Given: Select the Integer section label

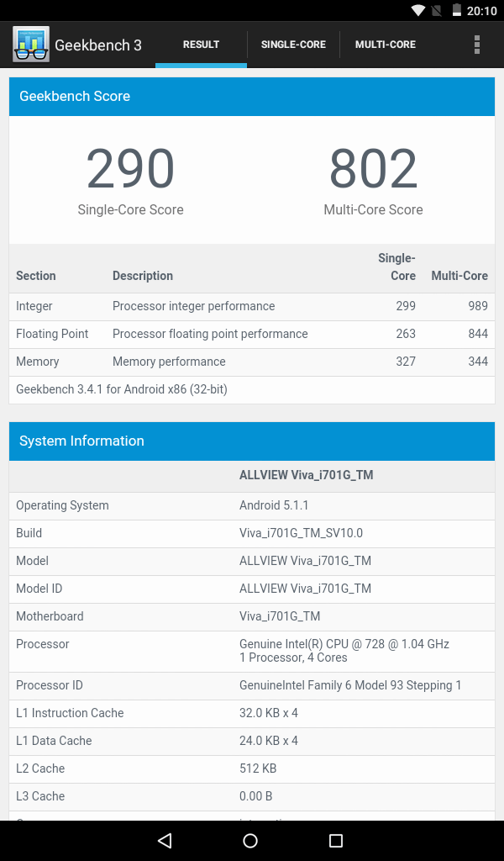Looking at the screenshot, I should point(34,306).
